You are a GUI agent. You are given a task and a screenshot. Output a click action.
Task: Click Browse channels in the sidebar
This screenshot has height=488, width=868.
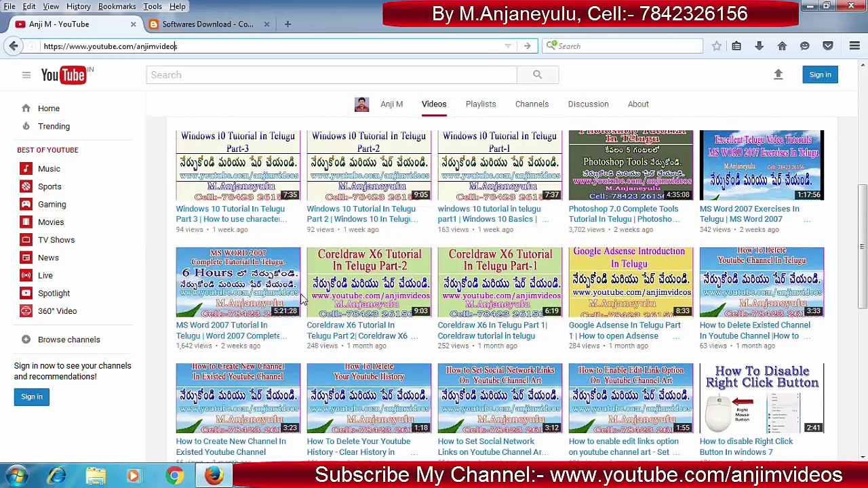[x=69, y=340]
